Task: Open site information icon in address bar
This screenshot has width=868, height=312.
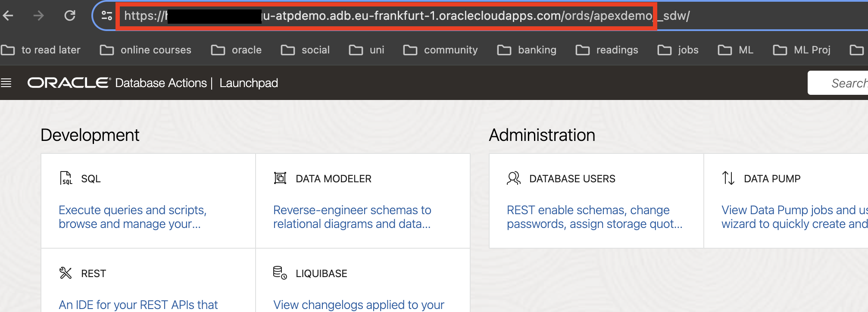Action: (106, 16)
